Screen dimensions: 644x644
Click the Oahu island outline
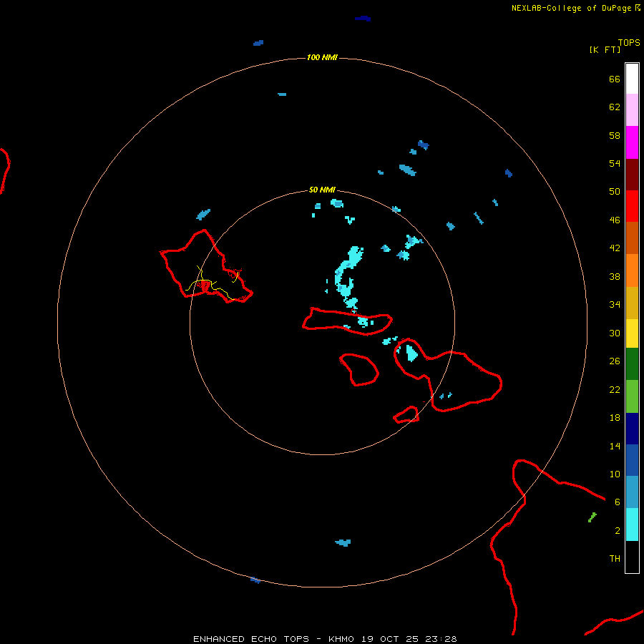[206, 267]
